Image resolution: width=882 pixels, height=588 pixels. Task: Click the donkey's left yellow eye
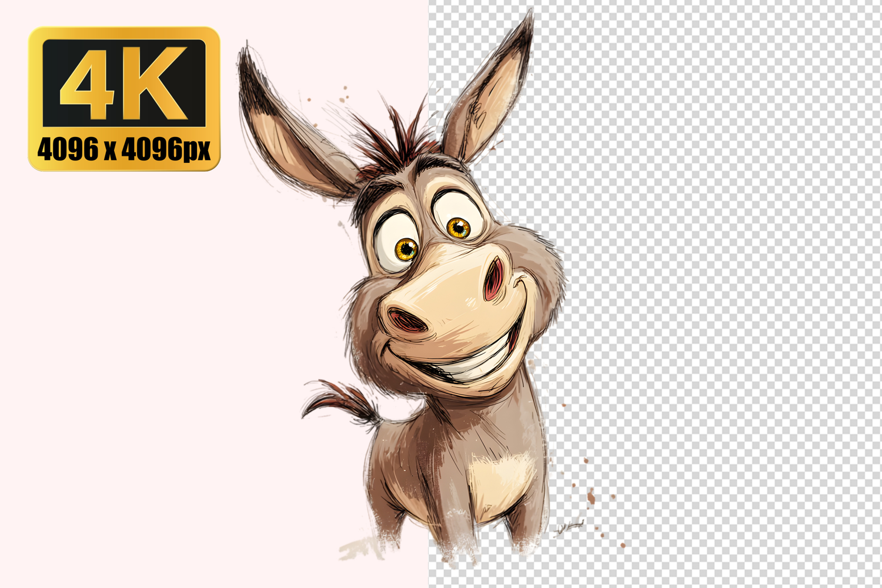(406, 249)
